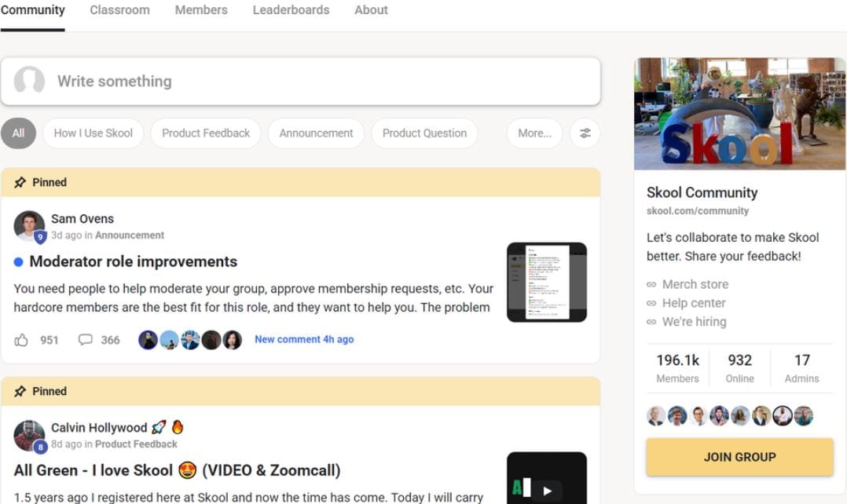Viewport: 847px width, 504px height.
Task: View the 17 Admins count
Action: click(x=801, y=368)
